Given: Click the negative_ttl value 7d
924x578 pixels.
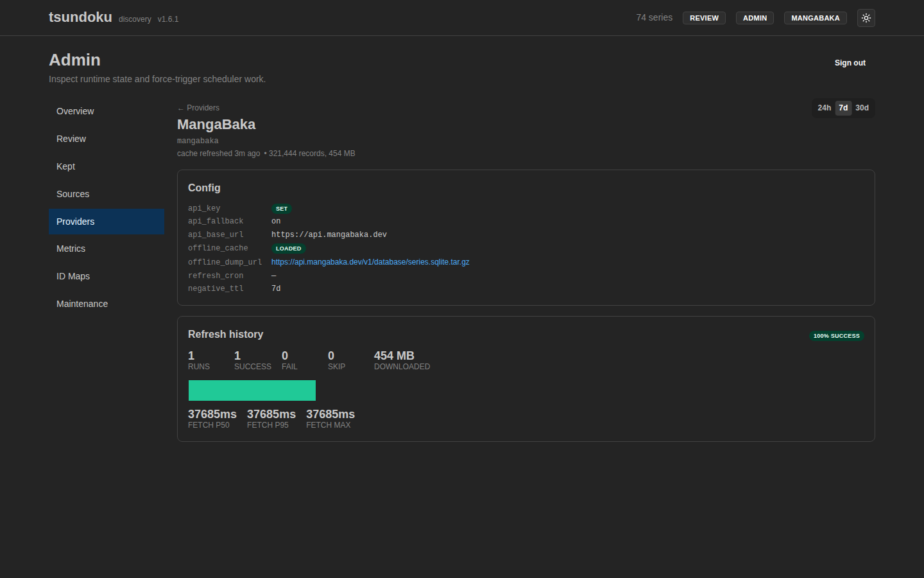Looking at the screenshot, I should point(276,288).
